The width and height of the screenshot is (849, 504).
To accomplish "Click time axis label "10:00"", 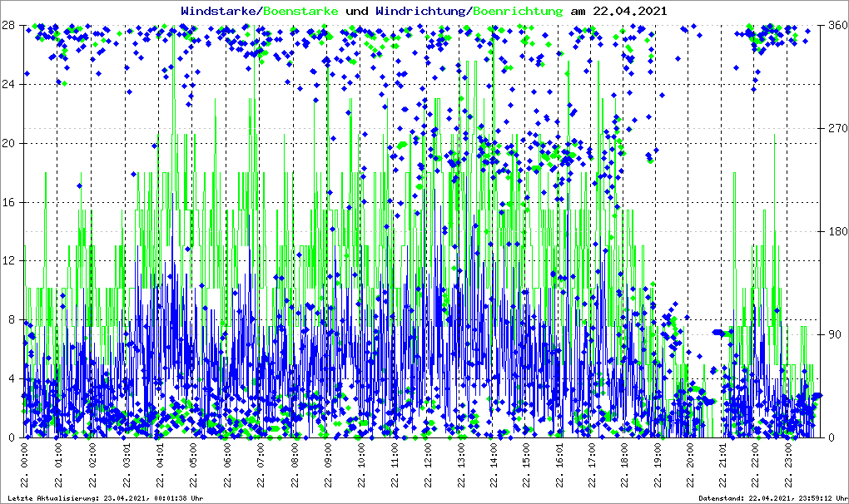I will coord(361,455).
